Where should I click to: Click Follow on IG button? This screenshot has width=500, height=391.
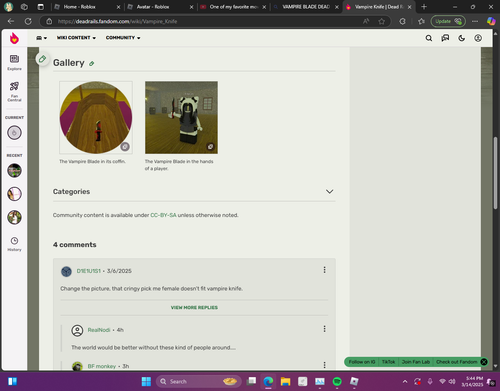pyautogui.click(x=362, y=362)
